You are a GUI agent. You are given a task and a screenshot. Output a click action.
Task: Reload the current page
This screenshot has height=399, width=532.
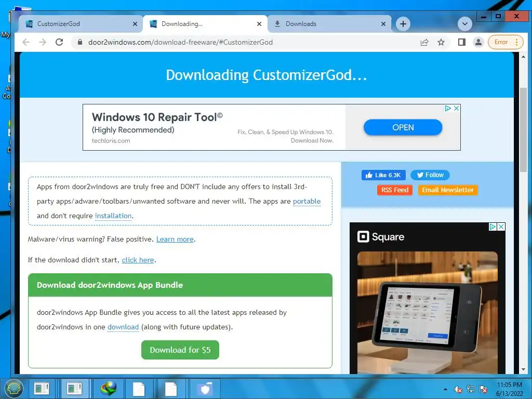click(x=59, y=42)
